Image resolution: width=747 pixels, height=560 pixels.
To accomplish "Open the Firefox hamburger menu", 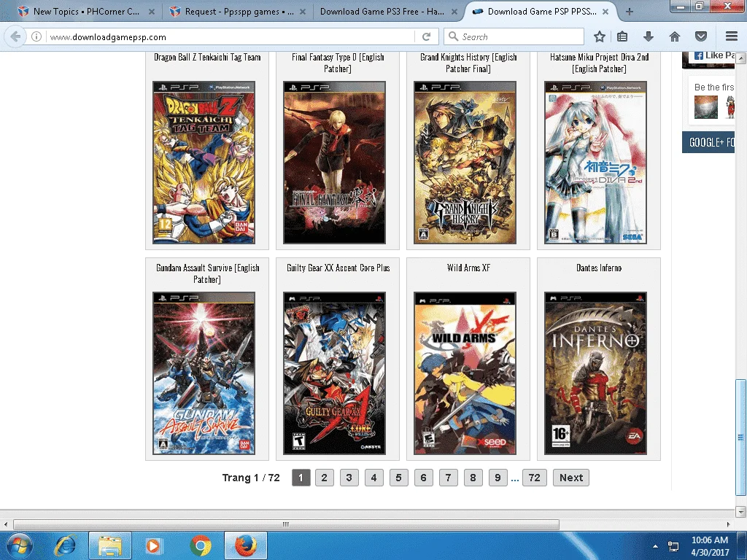I will coord(731,36).
